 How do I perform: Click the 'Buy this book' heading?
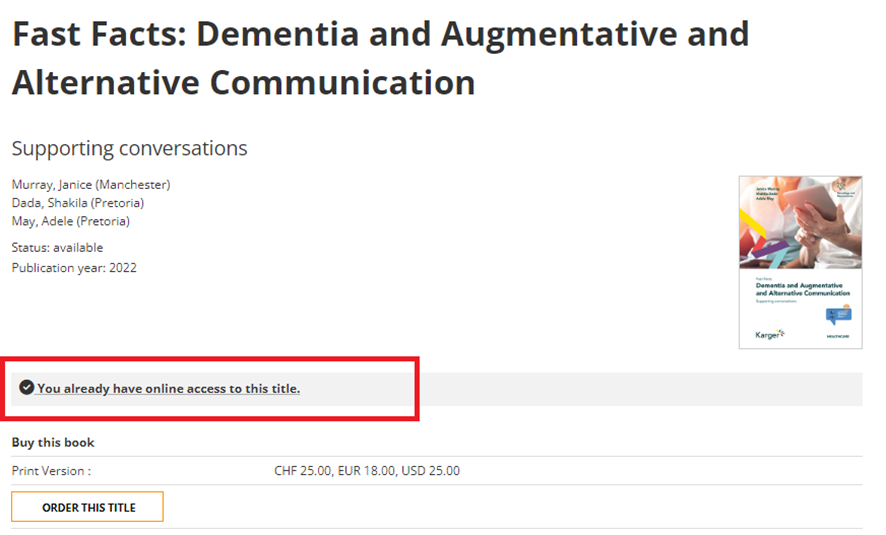(x=53, y=442)
